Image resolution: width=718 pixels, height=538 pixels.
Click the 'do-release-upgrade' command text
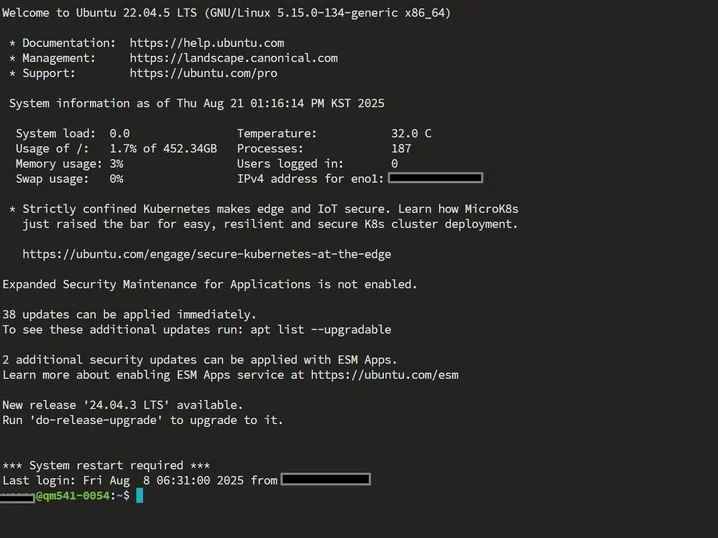click(x=96, y=420)
